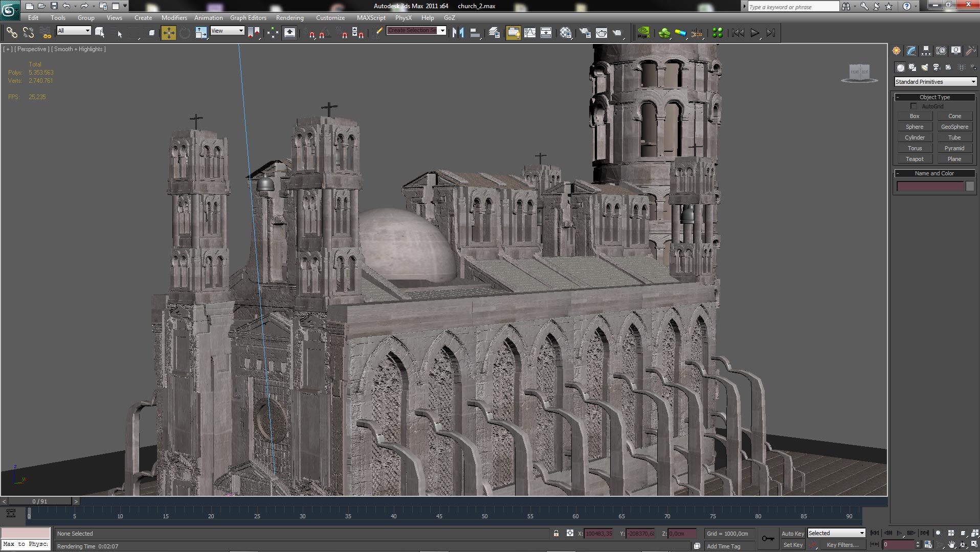Open the Customize menu
Viewport: 980px width, 552px height.
pos(330,18)
